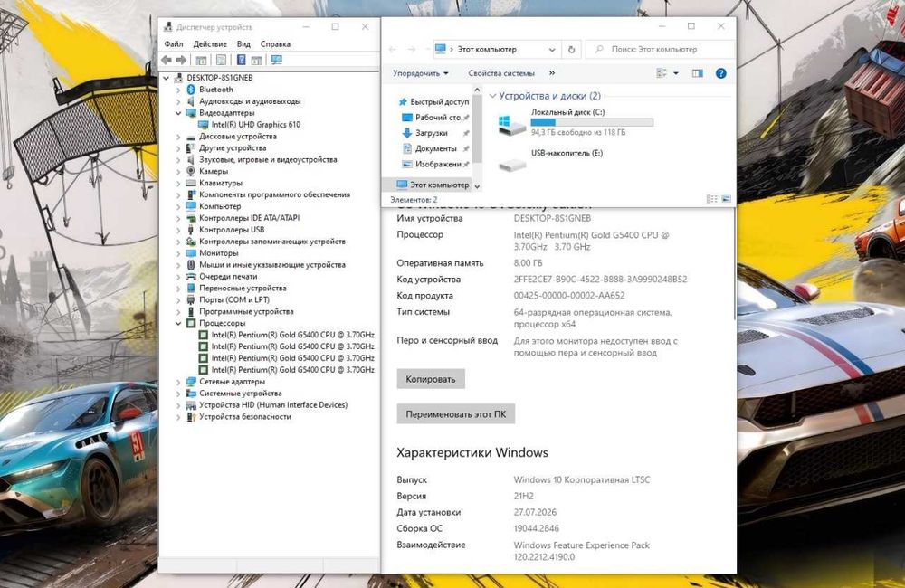Show more Explorer toolbar commands chevron

pyautogui.click(x=552, y=73)
